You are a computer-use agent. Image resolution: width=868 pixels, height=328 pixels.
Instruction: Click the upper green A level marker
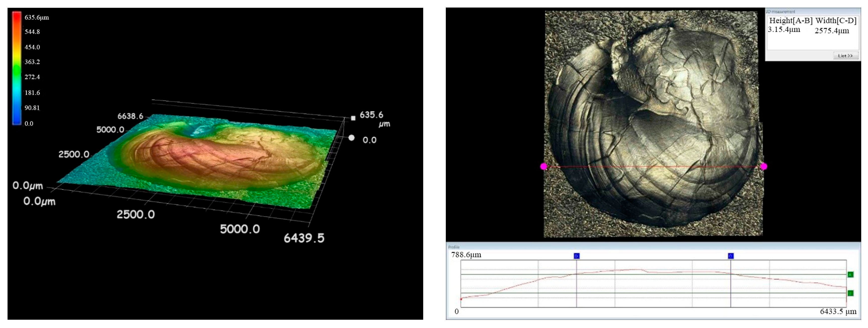(850, 274)
